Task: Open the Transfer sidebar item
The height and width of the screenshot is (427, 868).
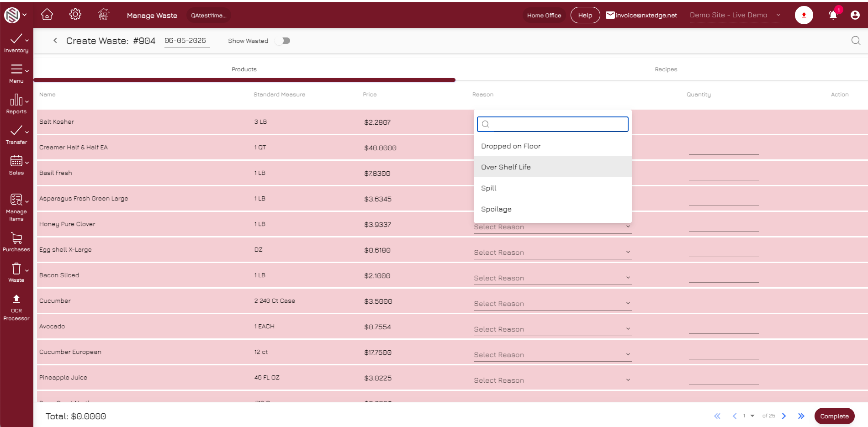Action: coord(16,135)
